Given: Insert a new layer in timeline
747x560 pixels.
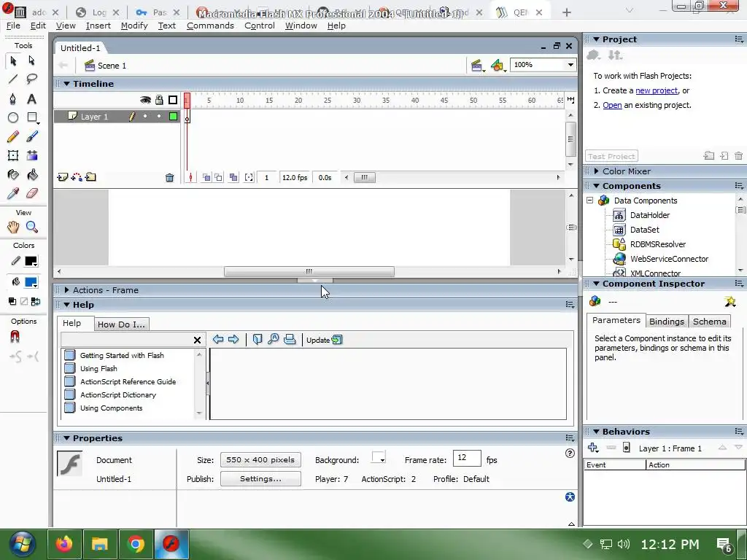Looking at the screenshot, I should pos(63,177).
